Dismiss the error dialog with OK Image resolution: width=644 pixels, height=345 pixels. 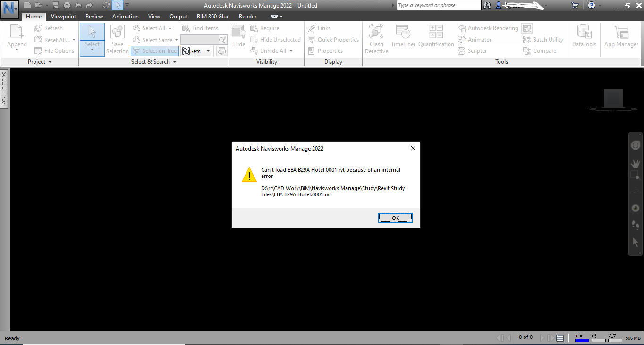[x=395, y=218]
